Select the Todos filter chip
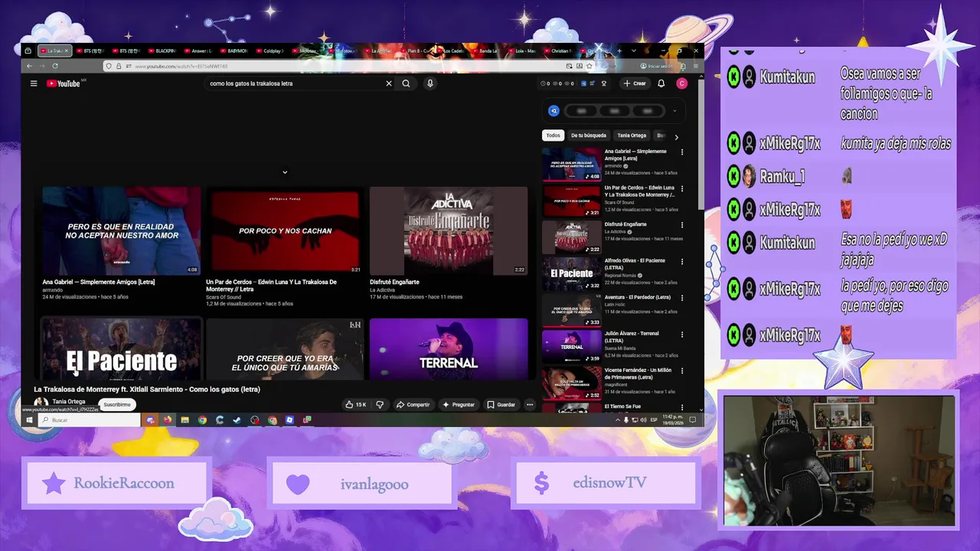 point(553,135)
